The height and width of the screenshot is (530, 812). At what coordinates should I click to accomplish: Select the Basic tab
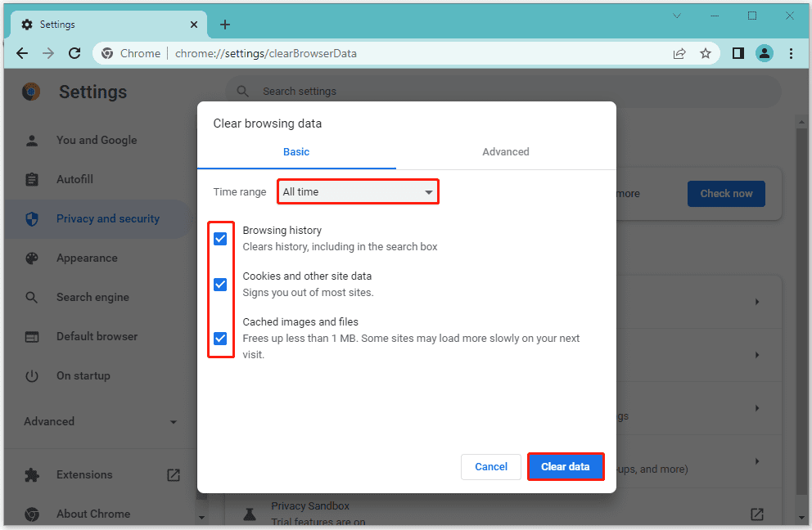point(296,152)
